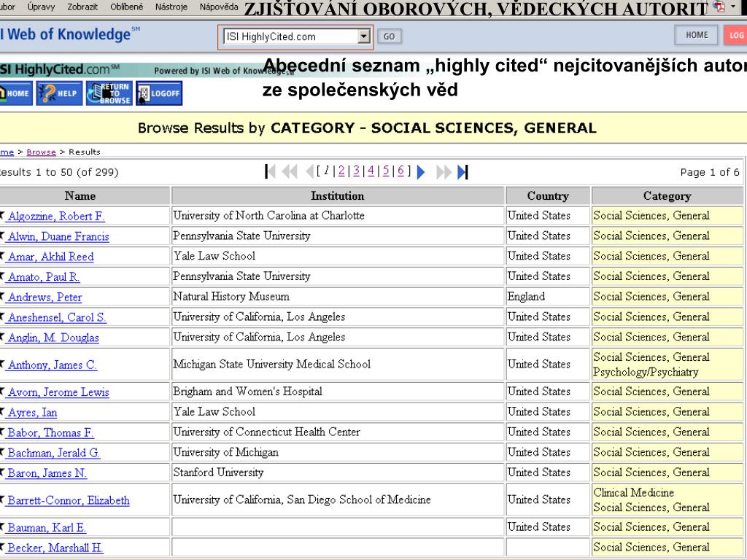747x560 pixels.
Task: Open Anglin, M. Douglas profile
Action: click(53, 338)
